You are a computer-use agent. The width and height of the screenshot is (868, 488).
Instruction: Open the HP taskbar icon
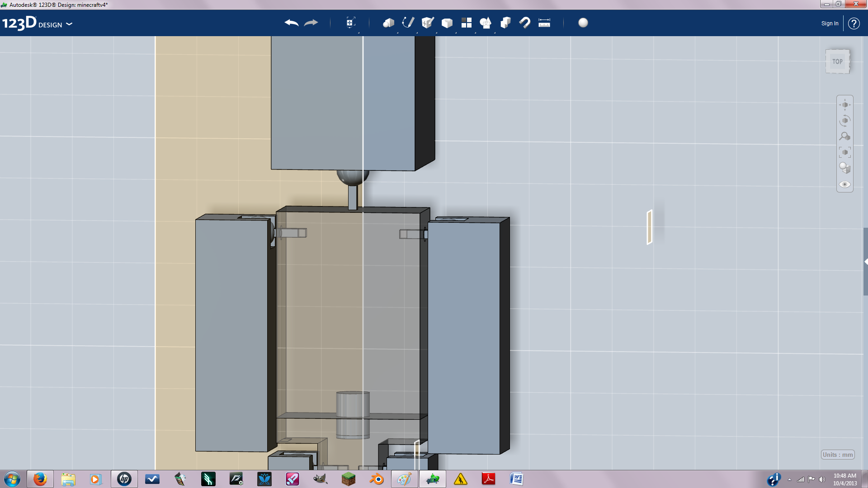pos(124,479)
